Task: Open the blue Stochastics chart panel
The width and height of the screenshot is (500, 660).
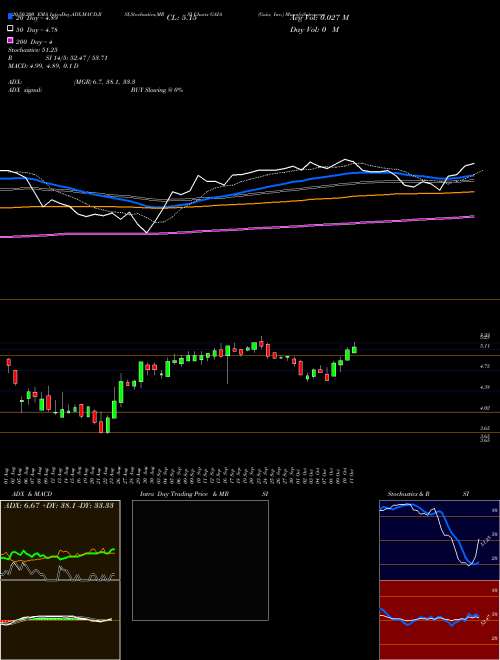Action: pos(439,540)
